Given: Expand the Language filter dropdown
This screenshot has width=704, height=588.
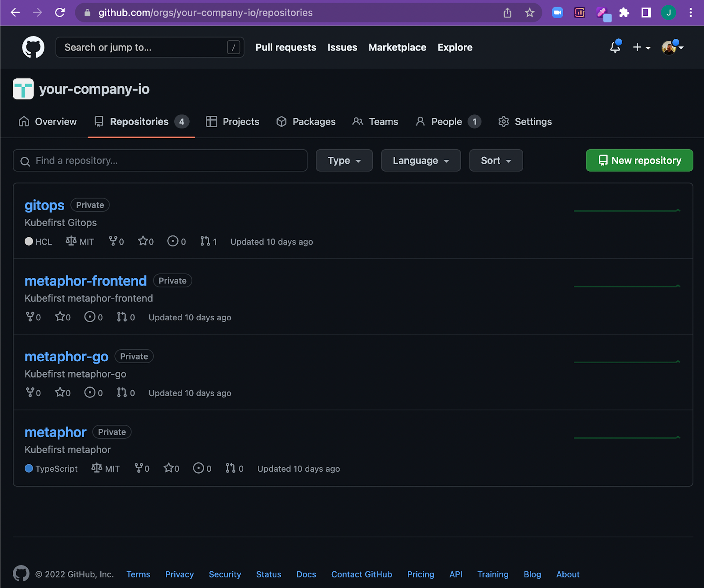Looking at the screenshot, I should 421,161.
